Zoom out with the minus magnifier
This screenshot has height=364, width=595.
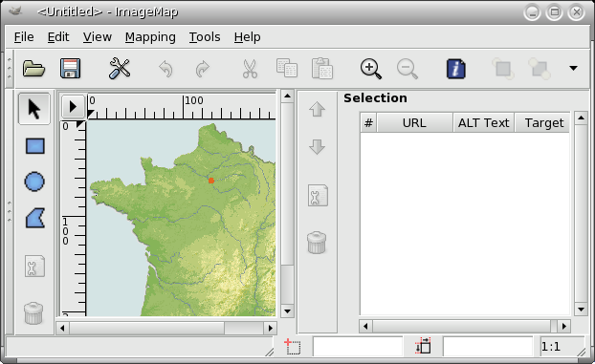coord(408,69)
